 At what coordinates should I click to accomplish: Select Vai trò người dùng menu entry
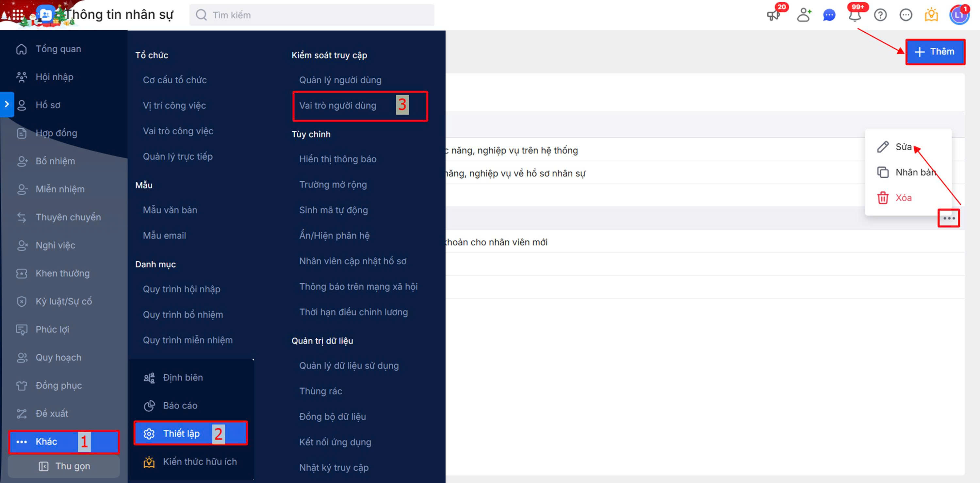coord(337,105)
